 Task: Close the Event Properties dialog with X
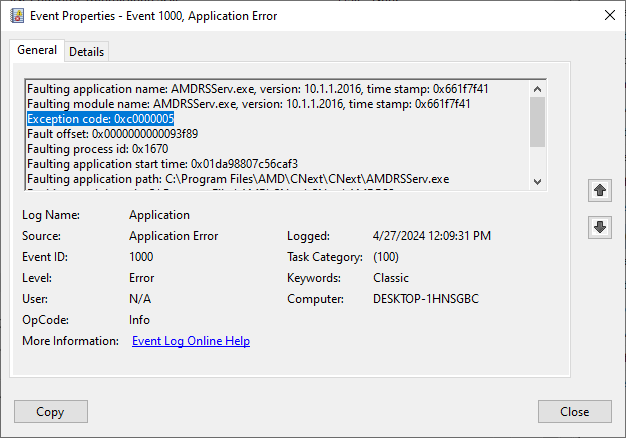click(x=610, y=16)
